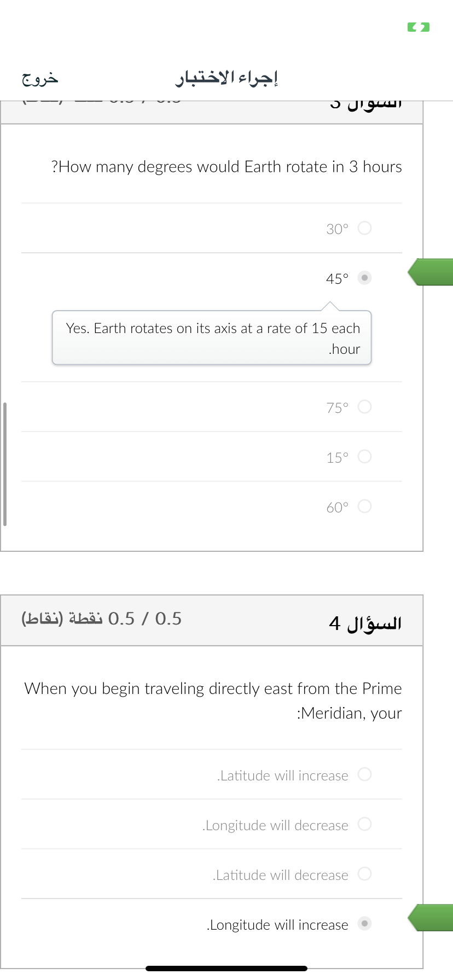This screenshot has width=453, height=980.
Task: Select the 60° radio button
Action: coord(364,506)
